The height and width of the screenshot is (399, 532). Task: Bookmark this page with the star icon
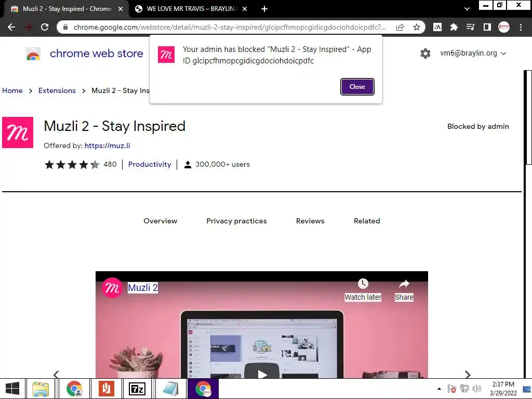(x=417, y=27)
